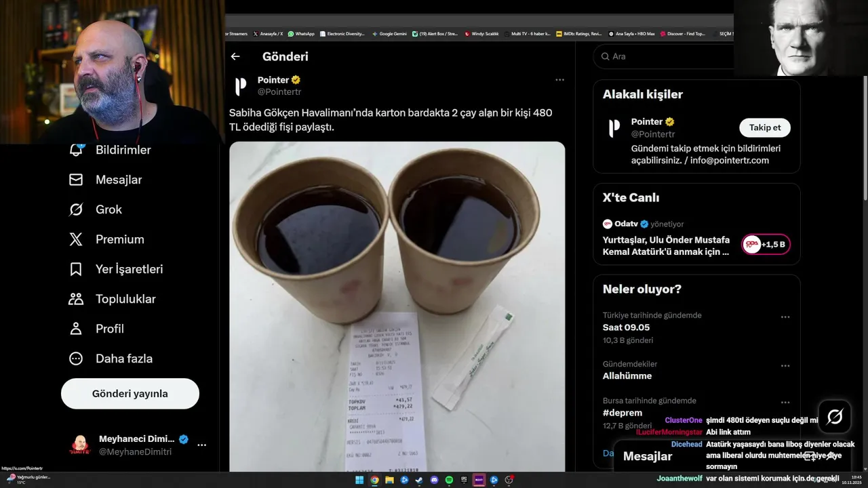Open the Discover - Find Top bookmark
This screenshot has height=488, width=868.
tap(683, 34)
